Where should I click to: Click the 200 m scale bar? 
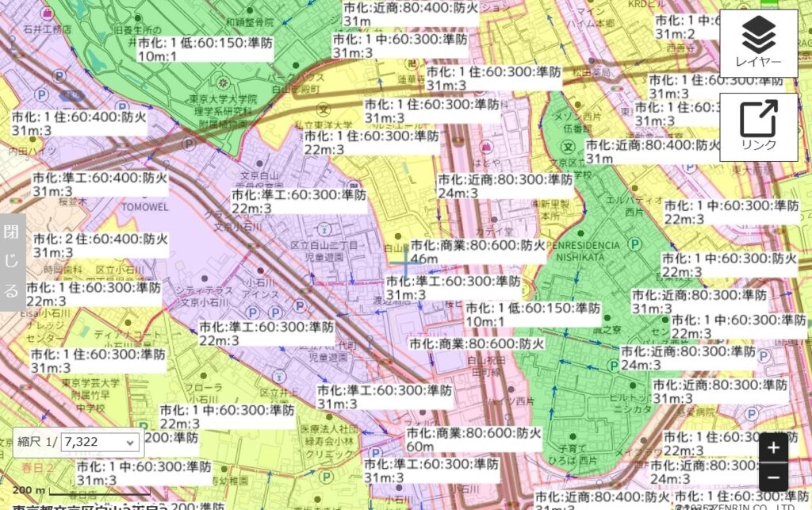[79, 492]
